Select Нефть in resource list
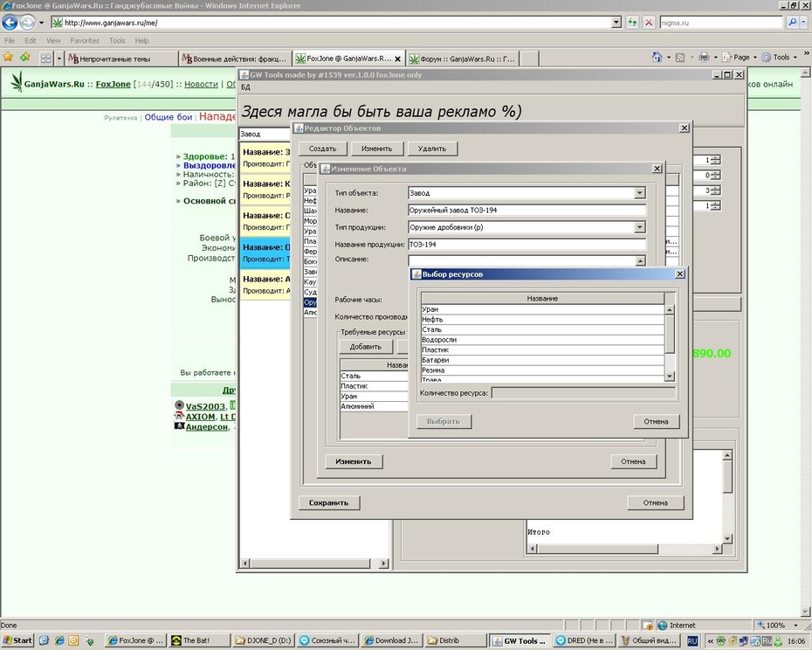812x650 pixels. (543, 319)
